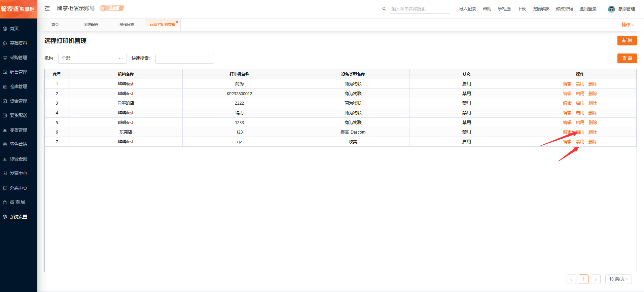Click the 资金管理 sidebar icon
This screenshot has width=644, height=292.
(5, 101)
